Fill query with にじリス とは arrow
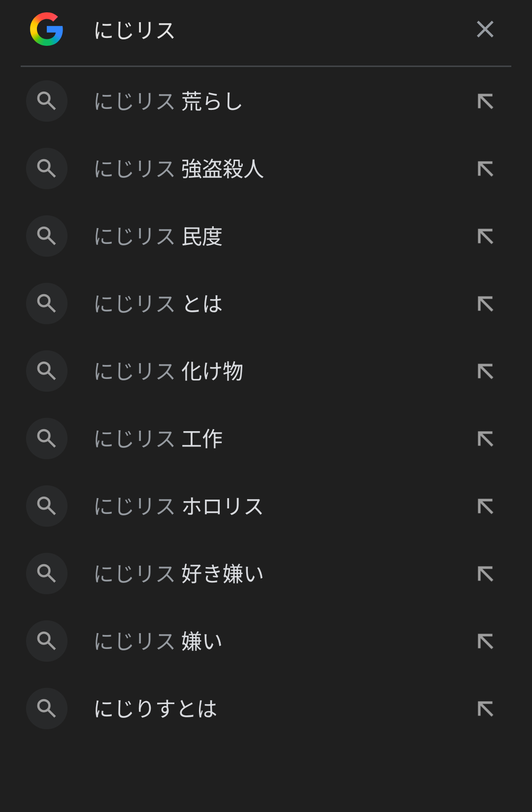This screenshot has height=812, width=532. [485, 304]
